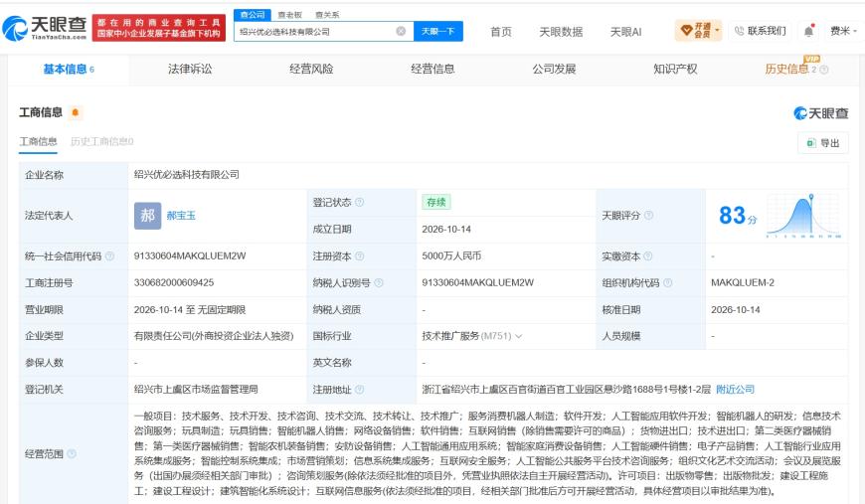Click registration number 330682000609425
This screenshot has height=504, width=865.
tap(174, 283)
